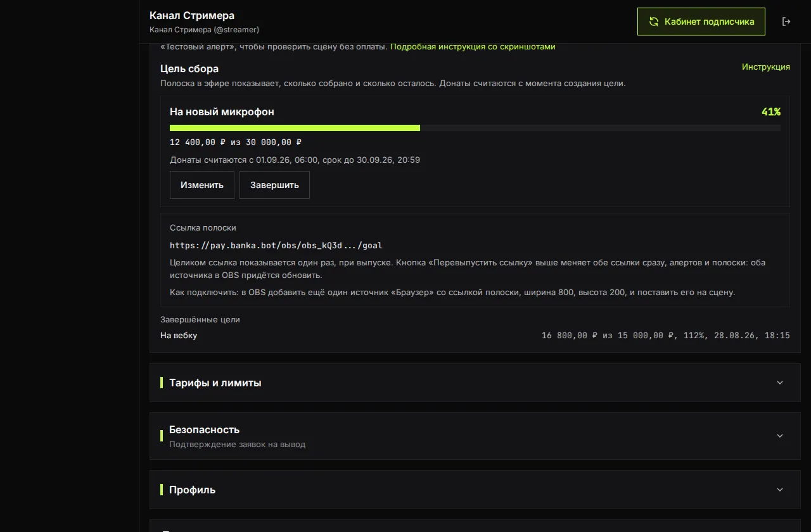Viewport: 811px width, 532px height.
Task: Click the sync arrows icon in Кабинет подписчика
Action: [654, 22]
